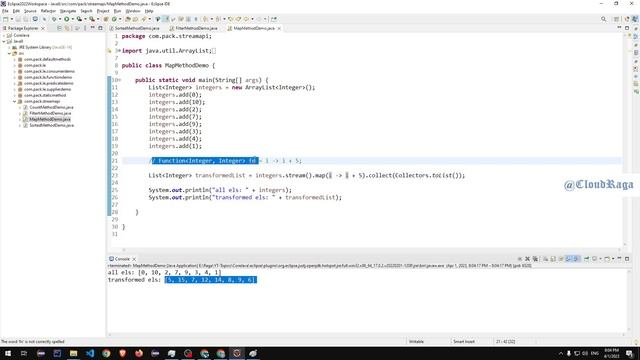The image size is (640, 360).
Task: Click Remove Launch icon in Console toolbar
Action: (x=527, y=259)
